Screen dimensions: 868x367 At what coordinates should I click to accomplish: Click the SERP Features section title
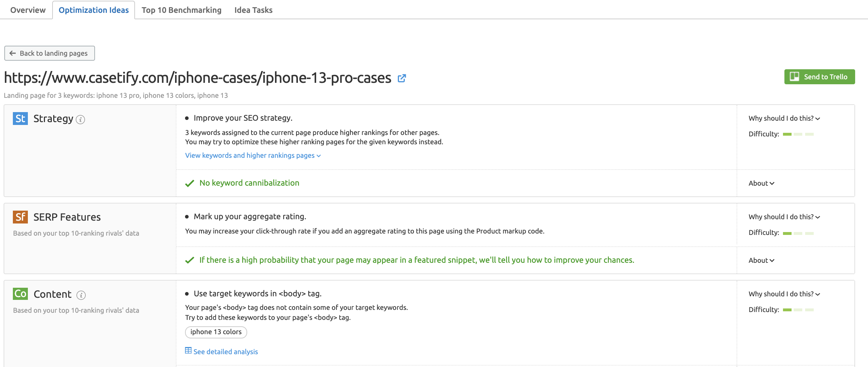67,217
